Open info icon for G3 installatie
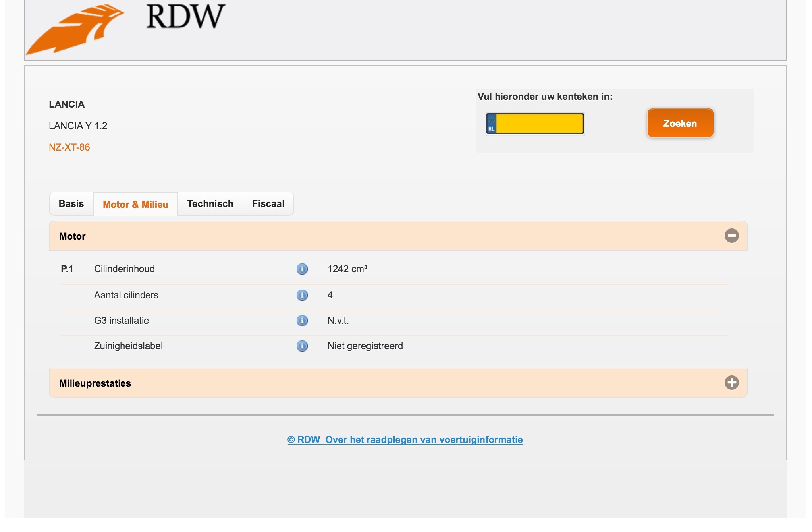This screenshot has height=532, width=812. (x=302, y=321)
